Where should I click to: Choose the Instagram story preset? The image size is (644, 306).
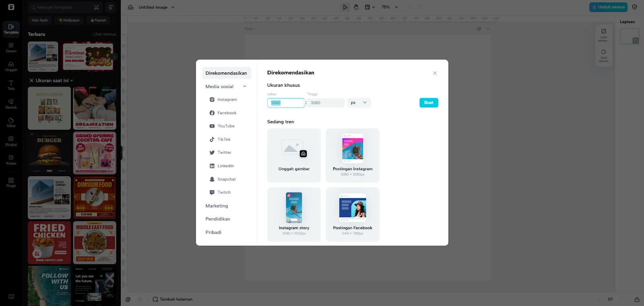click(294, 214)
